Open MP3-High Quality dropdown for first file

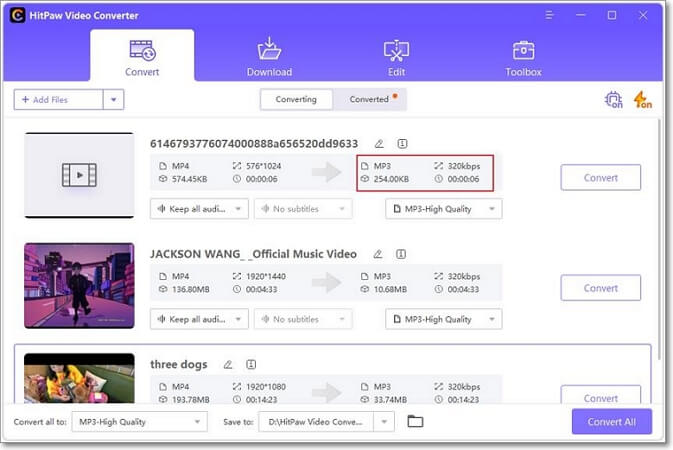pos(444,209)
